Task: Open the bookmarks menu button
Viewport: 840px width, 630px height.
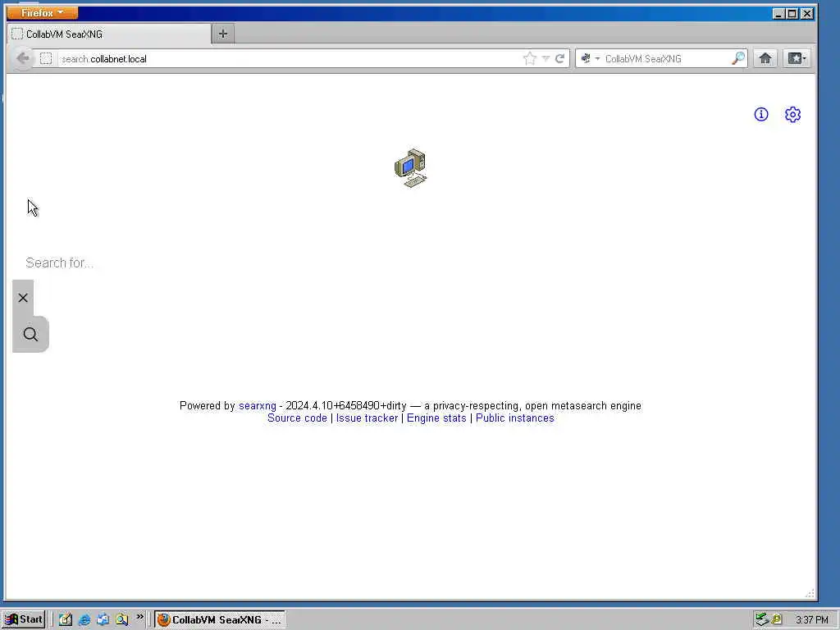Action: click(797, 58)
